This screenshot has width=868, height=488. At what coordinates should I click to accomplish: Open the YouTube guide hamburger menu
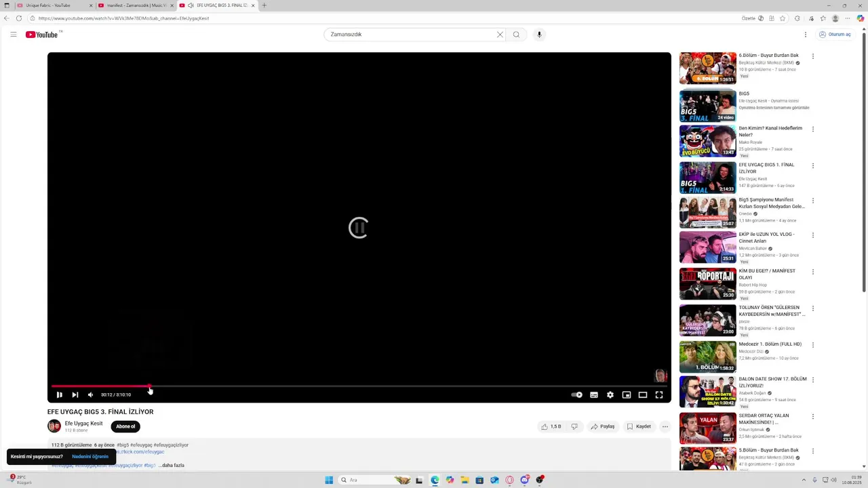point(13,35)
